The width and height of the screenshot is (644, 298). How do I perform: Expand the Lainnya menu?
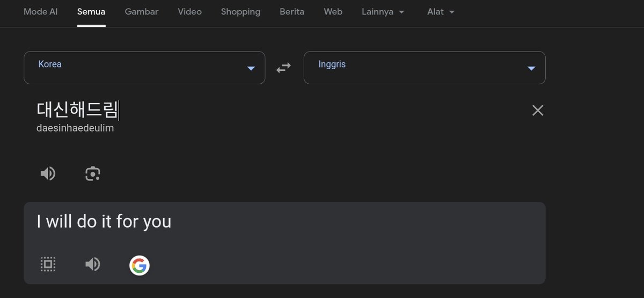click(383, 12)
